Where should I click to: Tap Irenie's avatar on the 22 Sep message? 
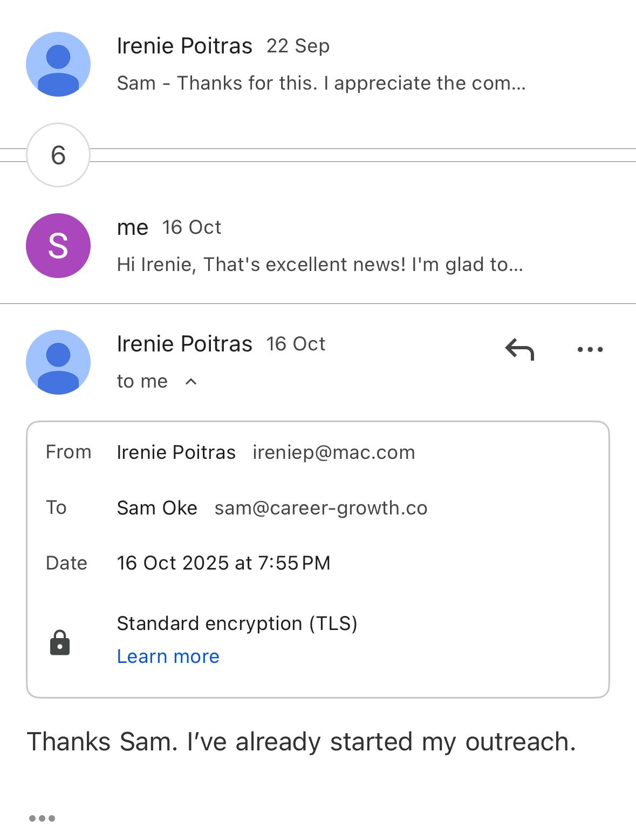[x=58, y=64]
